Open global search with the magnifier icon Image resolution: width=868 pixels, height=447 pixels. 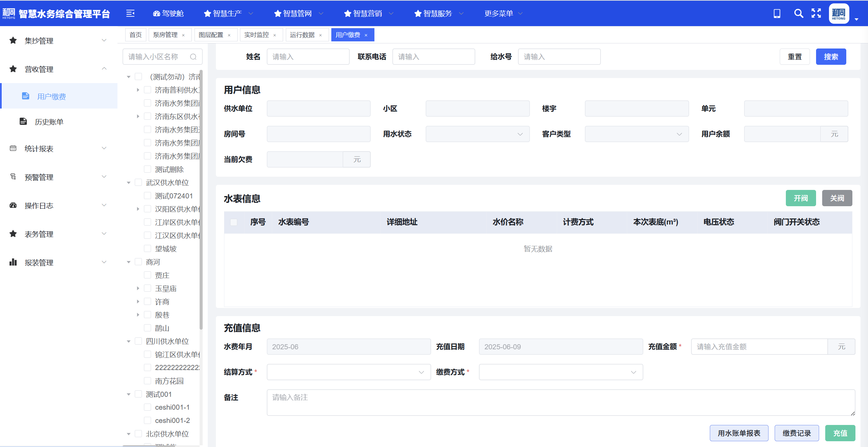[x=798, y=13]
